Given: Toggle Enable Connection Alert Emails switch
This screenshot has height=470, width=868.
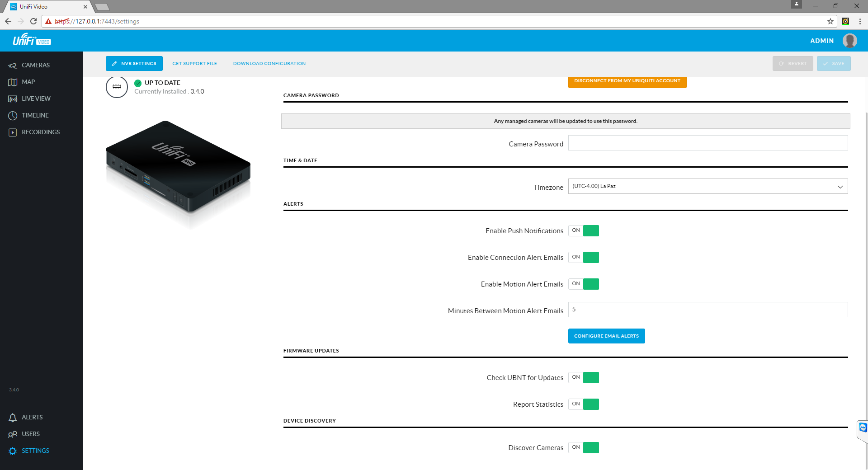Looking at the screenshot, I should click(584, 257).
